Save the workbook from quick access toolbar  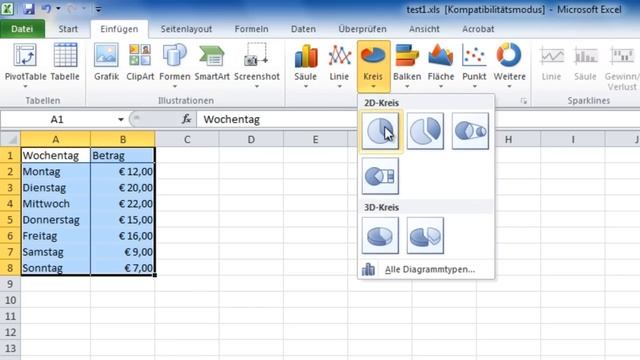[x=29, y=9]
